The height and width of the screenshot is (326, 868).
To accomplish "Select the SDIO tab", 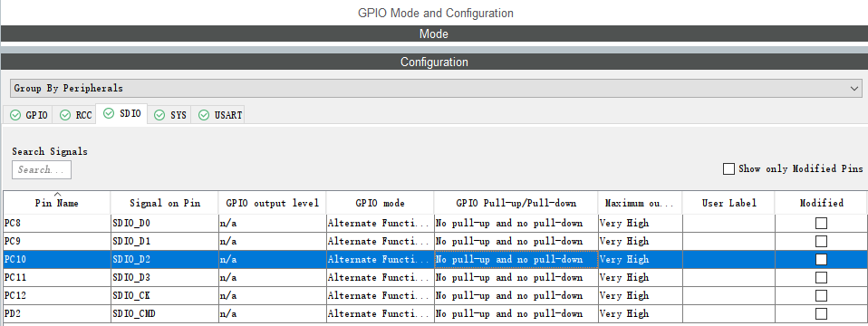I will [x=121, y=114].
